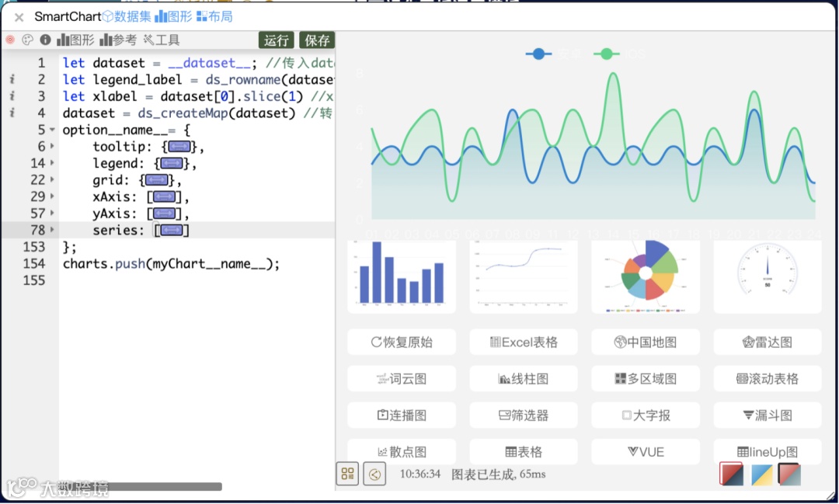Choose the 散点图 scatter chart template

click(402, 451)
